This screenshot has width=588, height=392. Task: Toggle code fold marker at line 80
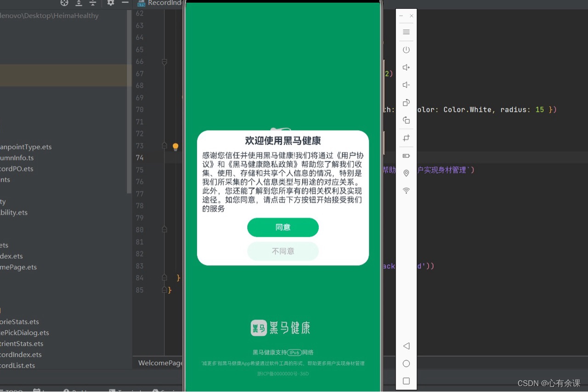164,230
